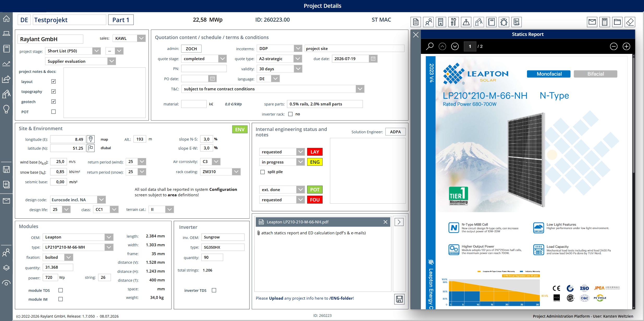Click the floppy disk save icon in the sidebar

6,169
